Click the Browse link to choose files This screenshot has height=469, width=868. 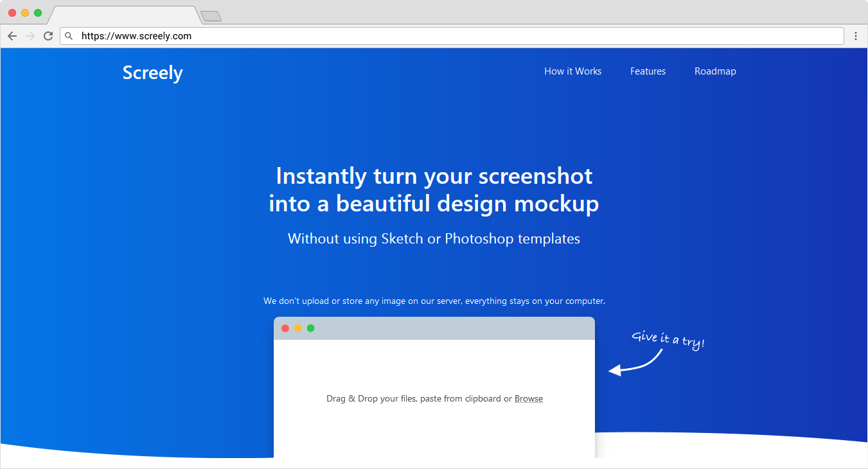[x=529, y=398]
